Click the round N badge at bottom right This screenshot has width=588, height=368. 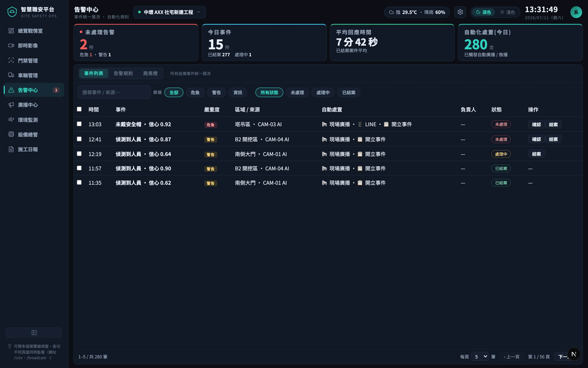574,354
